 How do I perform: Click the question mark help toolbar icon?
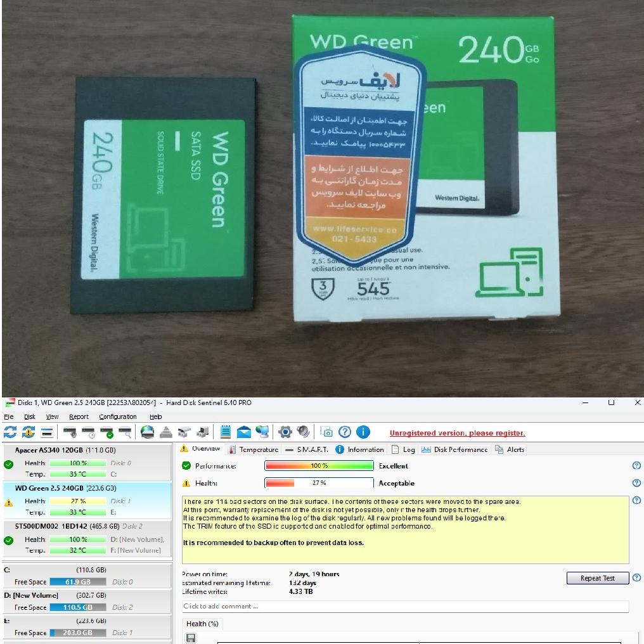coord(345,432)
